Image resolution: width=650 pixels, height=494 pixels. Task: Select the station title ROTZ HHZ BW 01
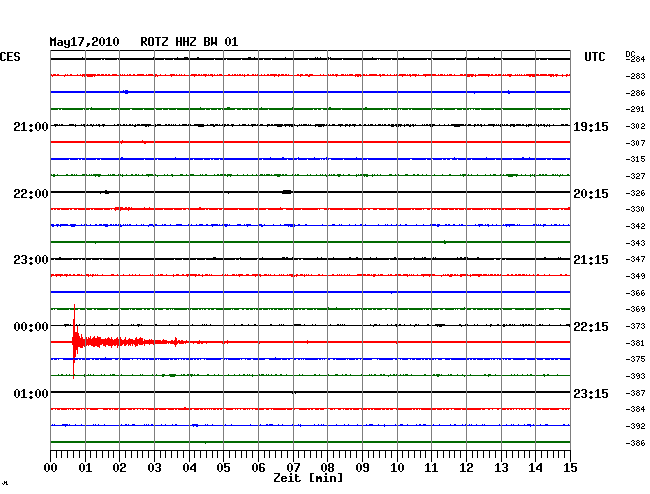pos(189,42)
